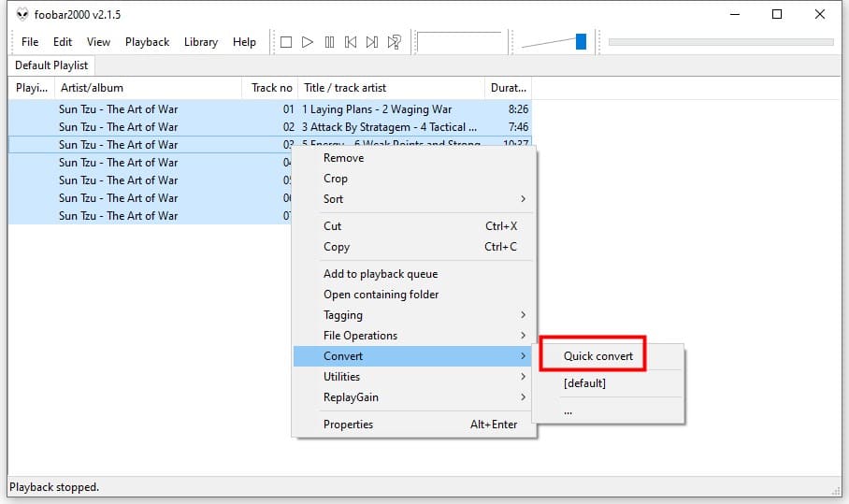This screenshot has width=849, height=504.
Task: Adjust the volume slider handle
Action: click(581, 42)
